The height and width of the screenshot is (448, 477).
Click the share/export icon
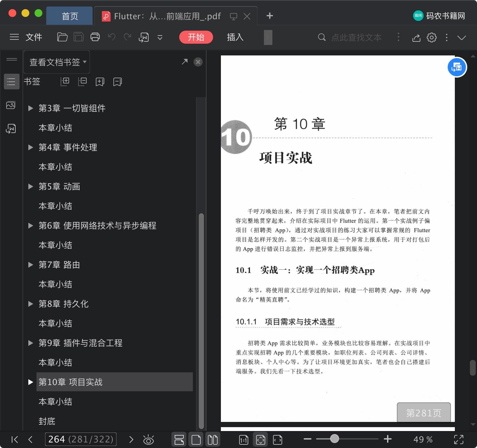pyautogui.click(x=416, y=38)
